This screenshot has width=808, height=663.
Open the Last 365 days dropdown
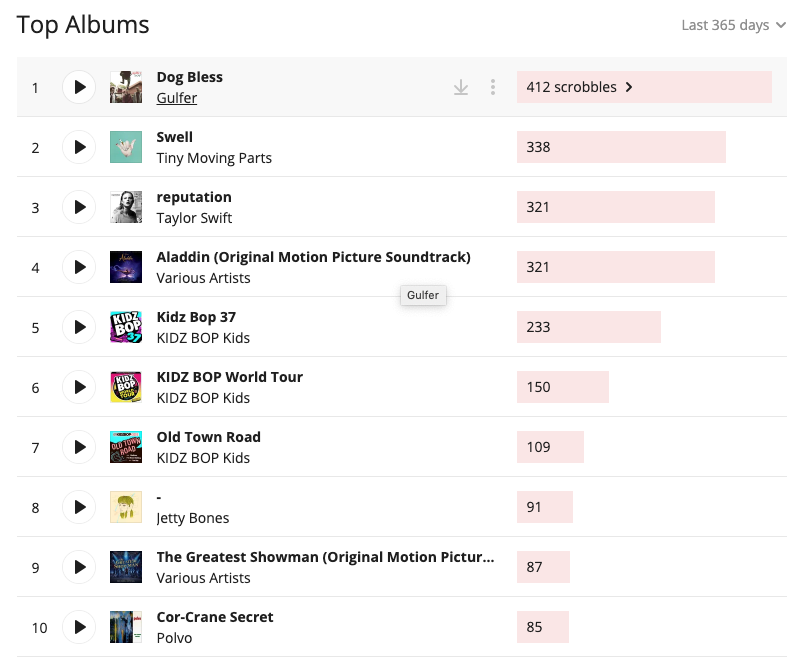[x=733, y=25]
